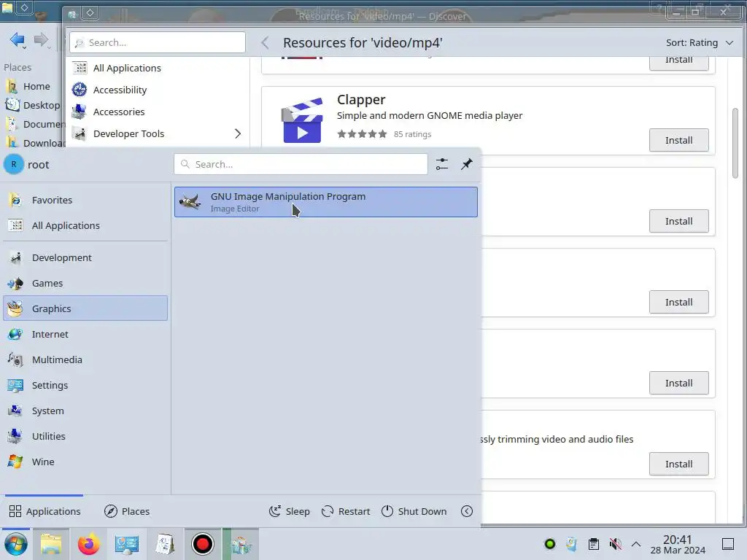Select the Games category

click(85, 284)
